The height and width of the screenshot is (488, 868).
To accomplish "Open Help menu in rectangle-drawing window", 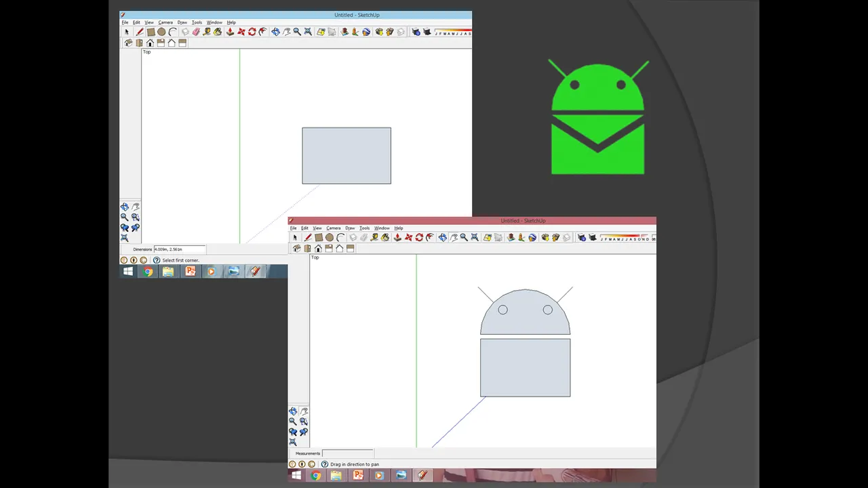I will (231, 22).
